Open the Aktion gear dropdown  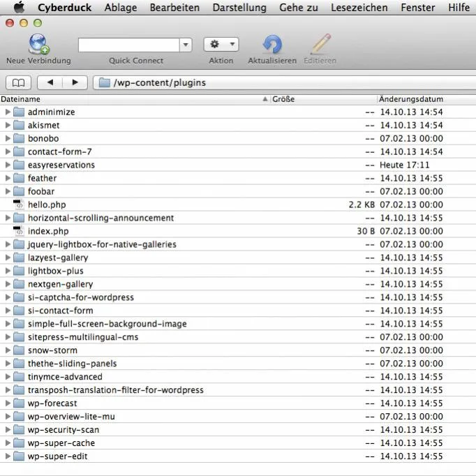click(221, 45)
